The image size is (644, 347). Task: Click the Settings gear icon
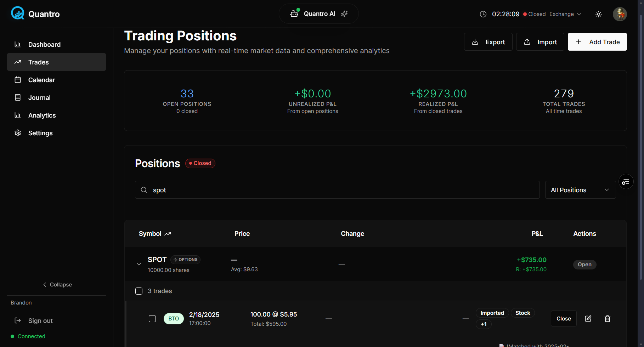tap(18, 133)
